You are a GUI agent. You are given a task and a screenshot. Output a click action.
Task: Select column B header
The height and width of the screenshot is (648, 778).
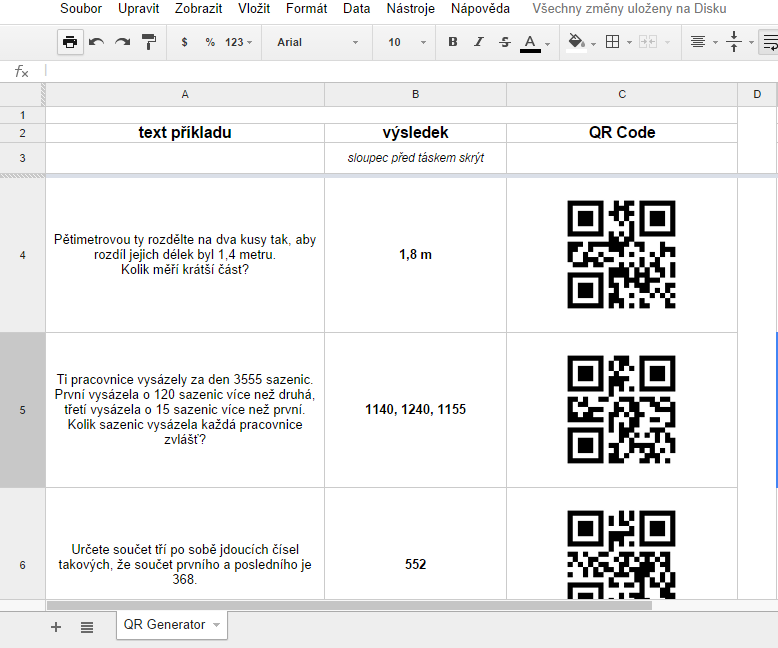coord(415,94)
